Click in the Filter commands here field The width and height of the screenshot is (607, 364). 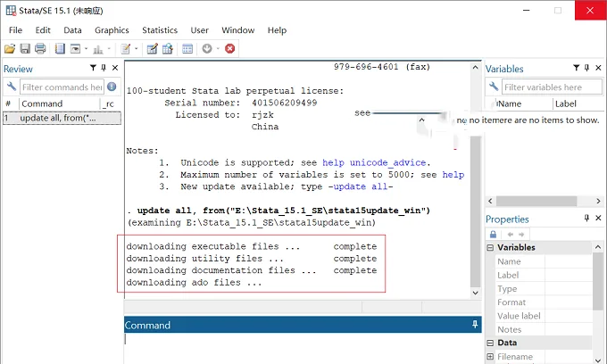[62, 87]
